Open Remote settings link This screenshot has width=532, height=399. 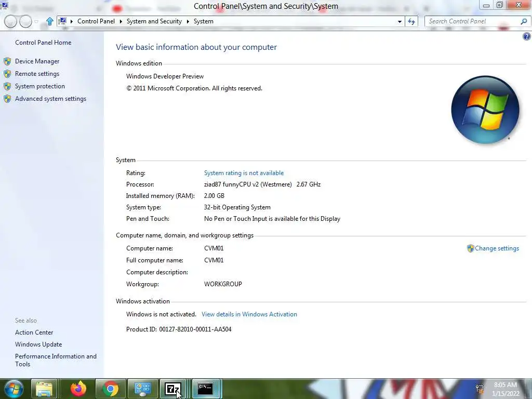[37, 74]
